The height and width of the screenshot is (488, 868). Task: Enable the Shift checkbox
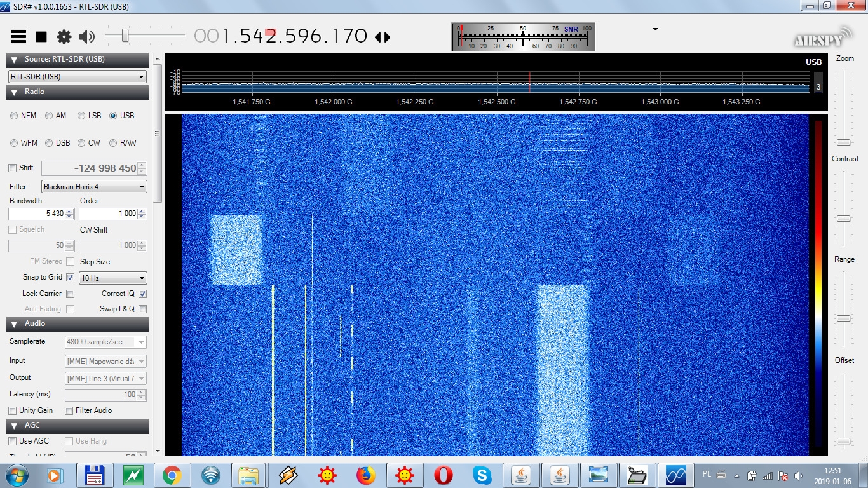[x=12, y=168]
